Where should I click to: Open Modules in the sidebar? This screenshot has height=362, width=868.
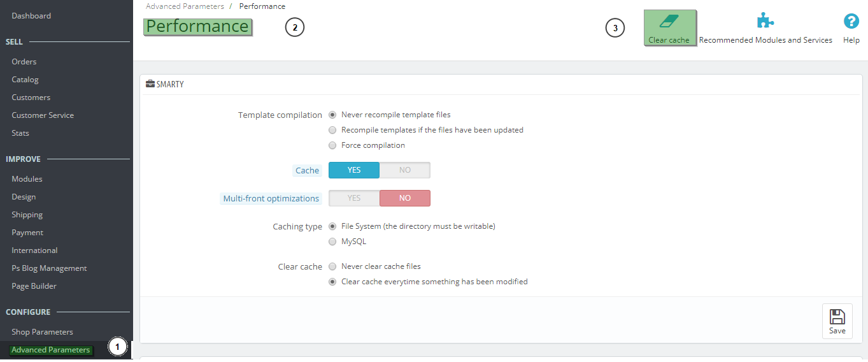point(27,179)
